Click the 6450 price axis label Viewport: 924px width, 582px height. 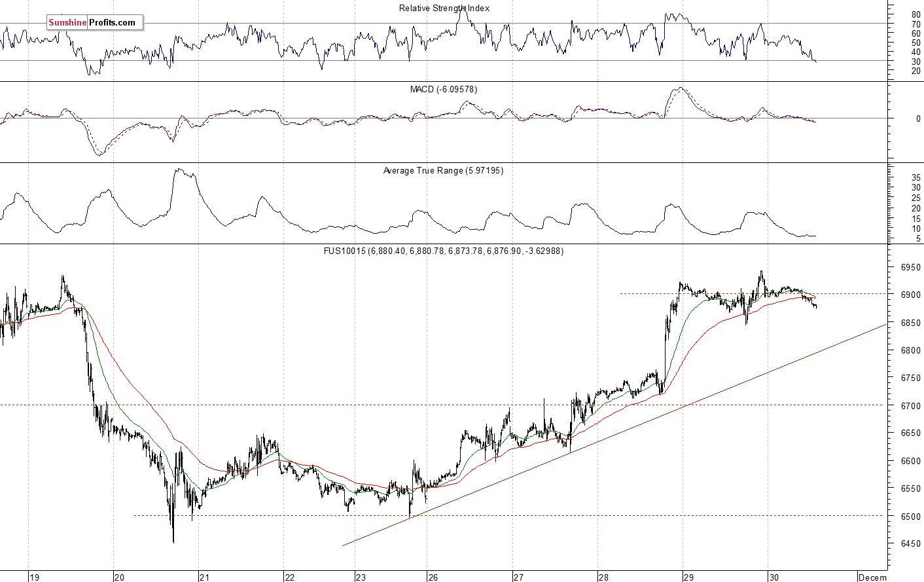(x=910, y=544)
